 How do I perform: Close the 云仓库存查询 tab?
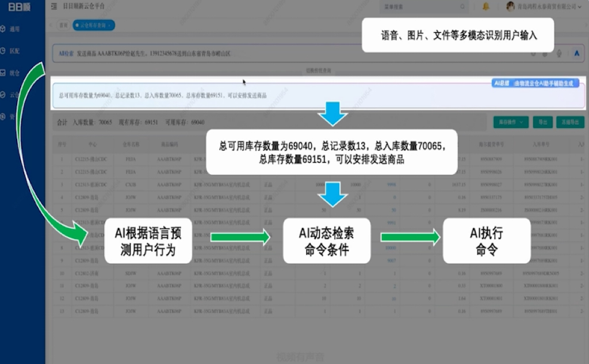[x=110, y=25]
